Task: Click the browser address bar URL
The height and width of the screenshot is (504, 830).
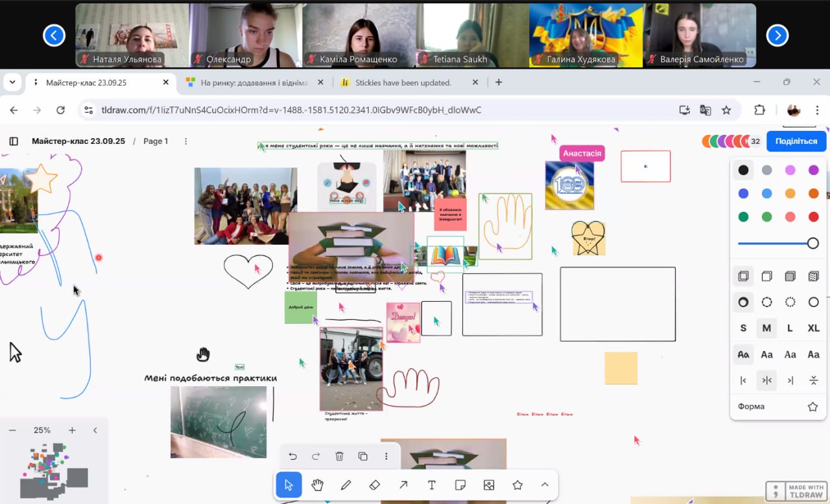Action: pyautogui.click(x=291, y=110)
